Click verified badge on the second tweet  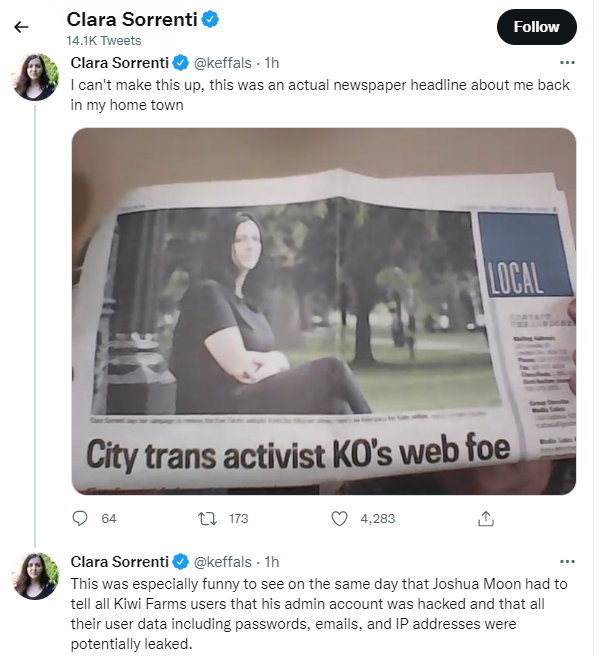(x=181, y=561)
